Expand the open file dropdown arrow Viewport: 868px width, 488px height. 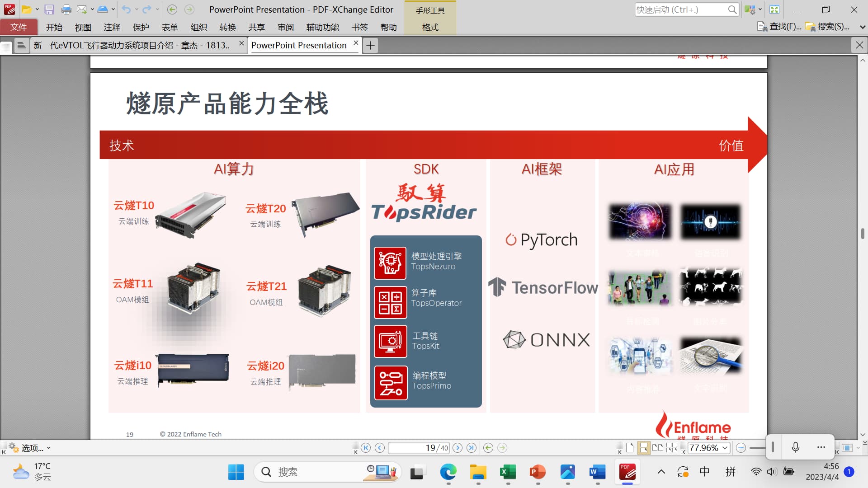pyautogui.click(x=37, y=9)
